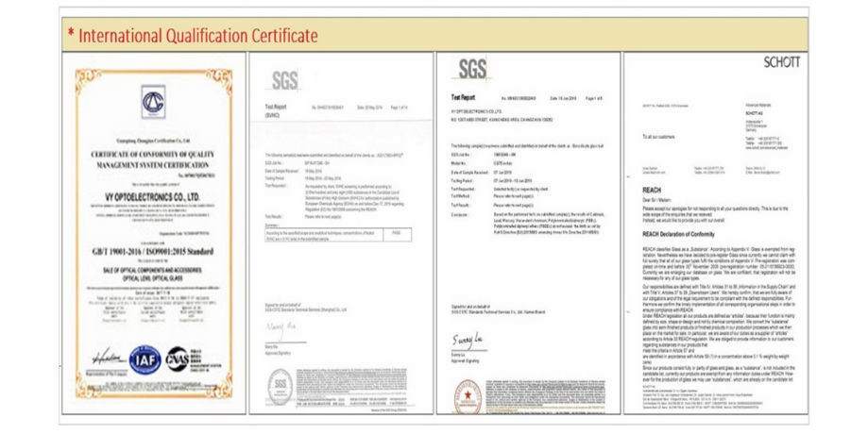Select the International Qualification Certificate heading

[x=192, y=36]
